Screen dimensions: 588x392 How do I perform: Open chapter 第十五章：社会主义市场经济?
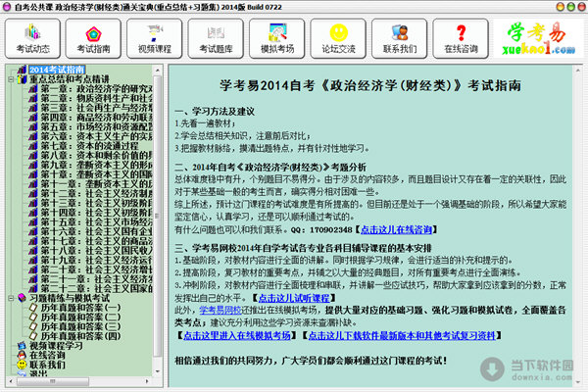click(96, 222)
